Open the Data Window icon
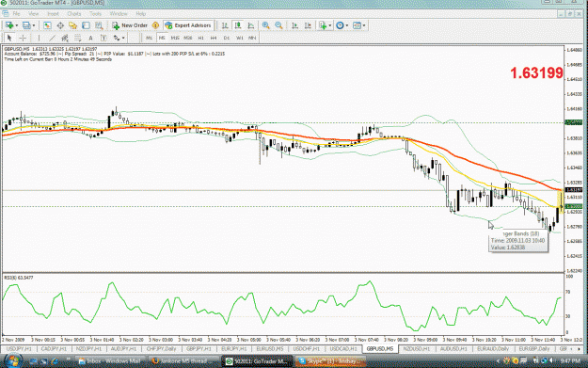Screen dimensions: 588x368 point(60,25)
